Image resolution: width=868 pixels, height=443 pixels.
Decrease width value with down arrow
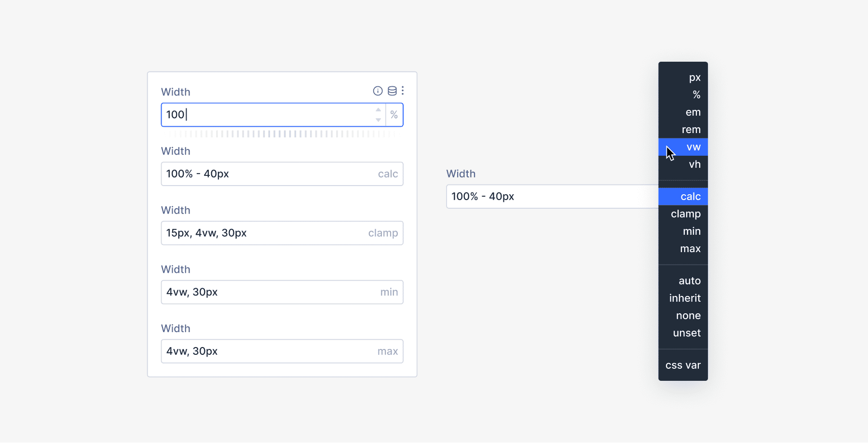379,120
